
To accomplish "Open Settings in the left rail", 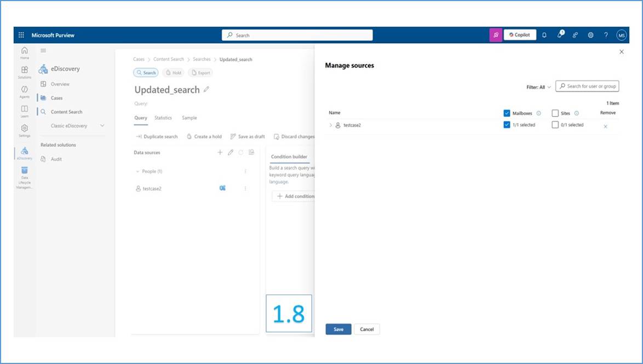I will (25, 131).
